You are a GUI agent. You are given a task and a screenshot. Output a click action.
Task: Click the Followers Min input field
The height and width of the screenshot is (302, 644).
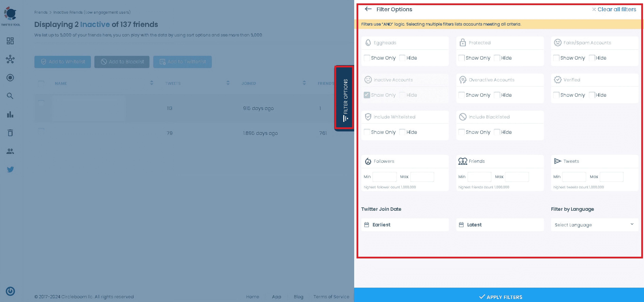pos(384,177)
